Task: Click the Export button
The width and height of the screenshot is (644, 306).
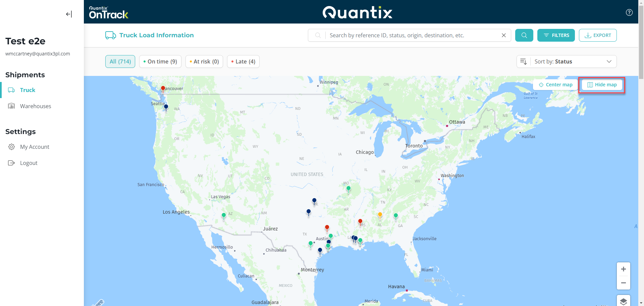Action: coord(598,35)
